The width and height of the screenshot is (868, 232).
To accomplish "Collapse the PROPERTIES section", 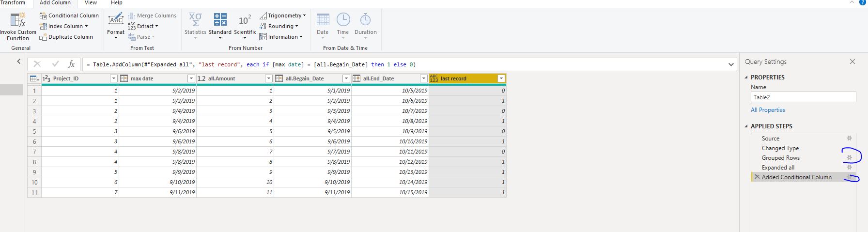I will [x=746, y=77].
